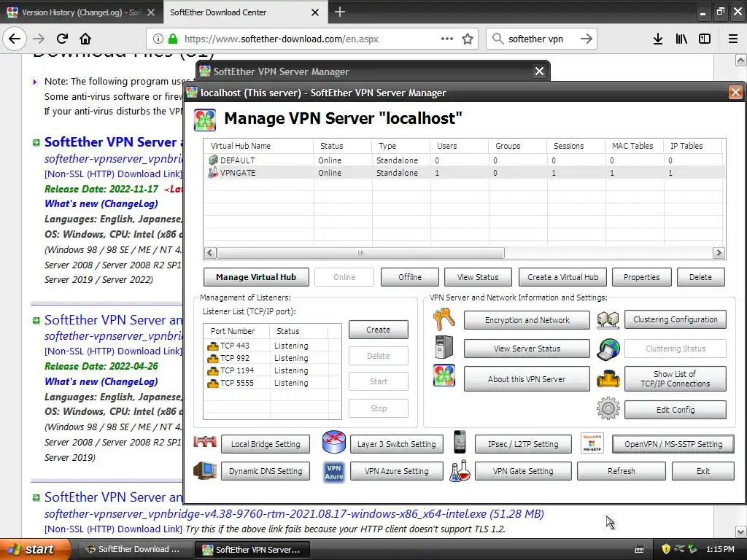This screenshot has width=747, height=560.
Task: Click the large SoftEther logo in the Manage VPN Server header
Action: [205, 120]
